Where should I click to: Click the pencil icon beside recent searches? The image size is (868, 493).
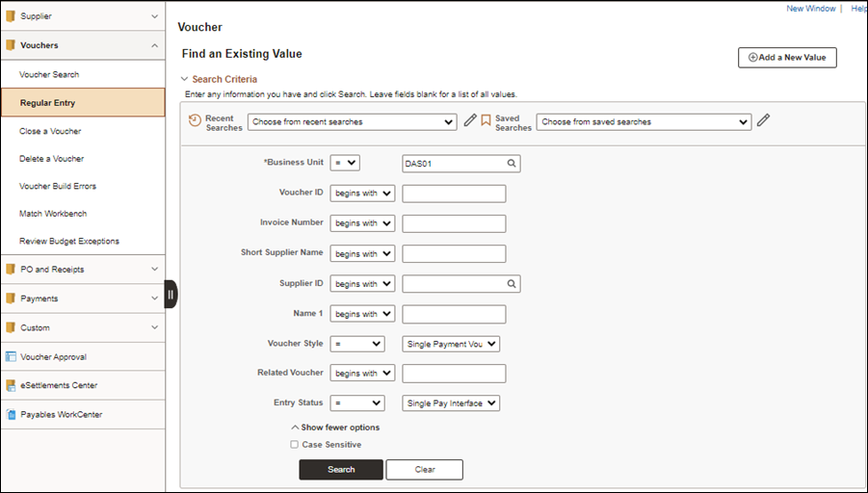[470, 121]
